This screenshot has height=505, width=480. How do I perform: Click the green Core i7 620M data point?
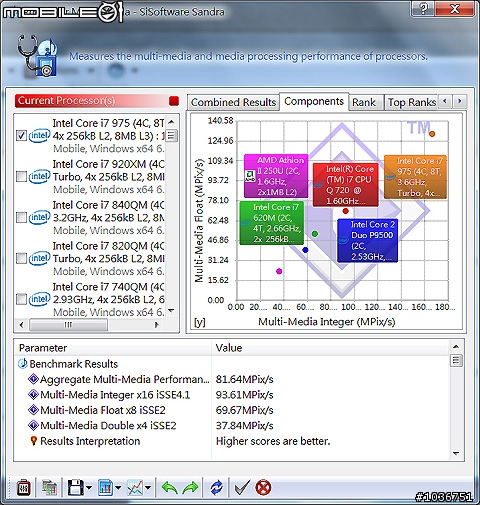[315, 234]
